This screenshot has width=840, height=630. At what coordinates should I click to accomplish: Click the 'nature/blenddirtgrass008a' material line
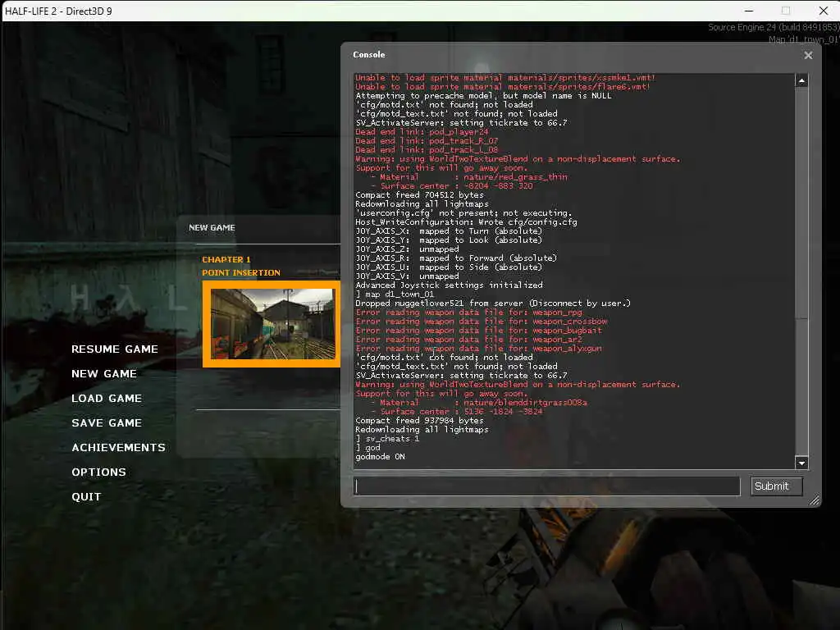(x=479, y=402)
